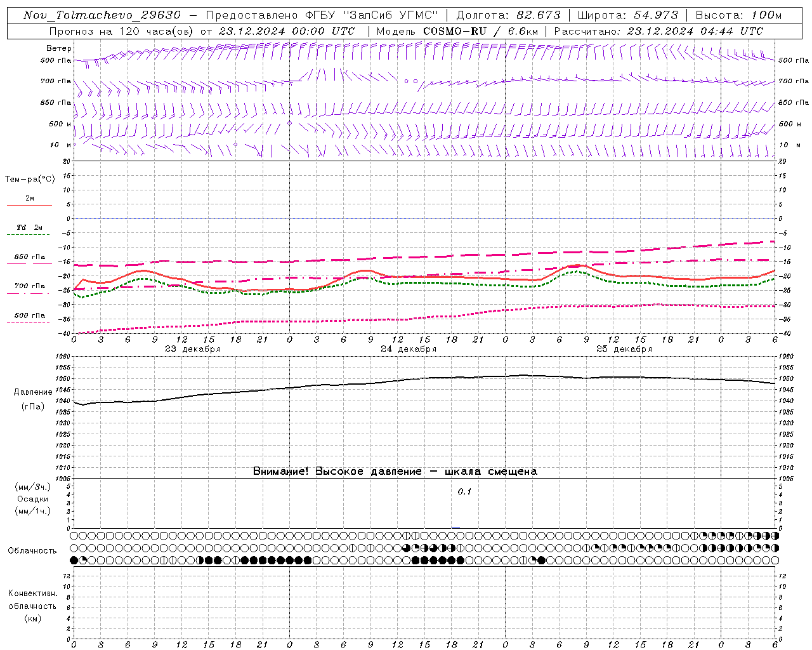Click the Облачность panel label
The image size is (812, 650).
coord(32,551)
